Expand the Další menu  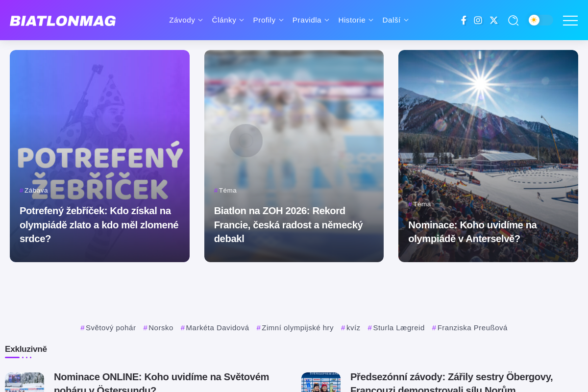tap(395, 20)
